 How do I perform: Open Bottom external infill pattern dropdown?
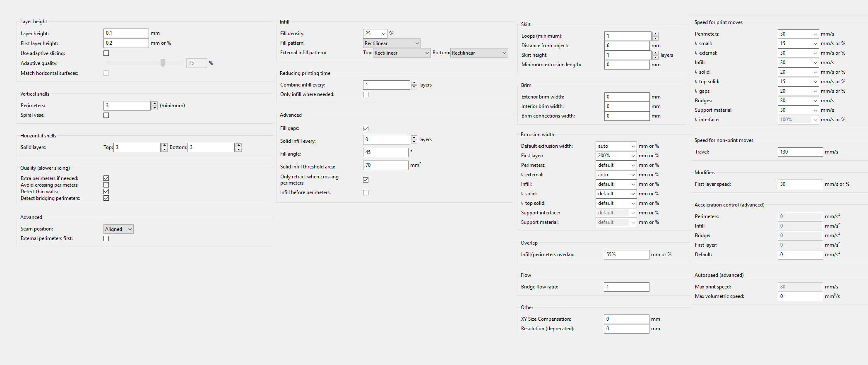point(479,53)
